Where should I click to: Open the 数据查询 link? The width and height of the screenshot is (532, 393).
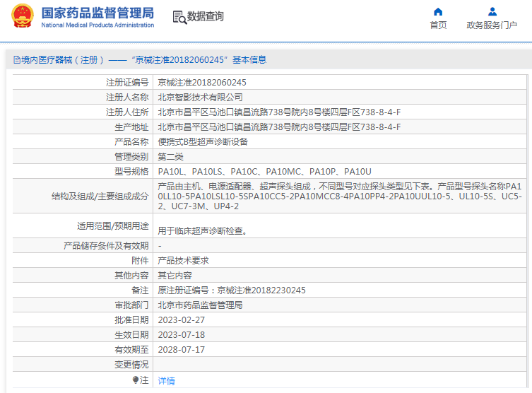point(206,16)
